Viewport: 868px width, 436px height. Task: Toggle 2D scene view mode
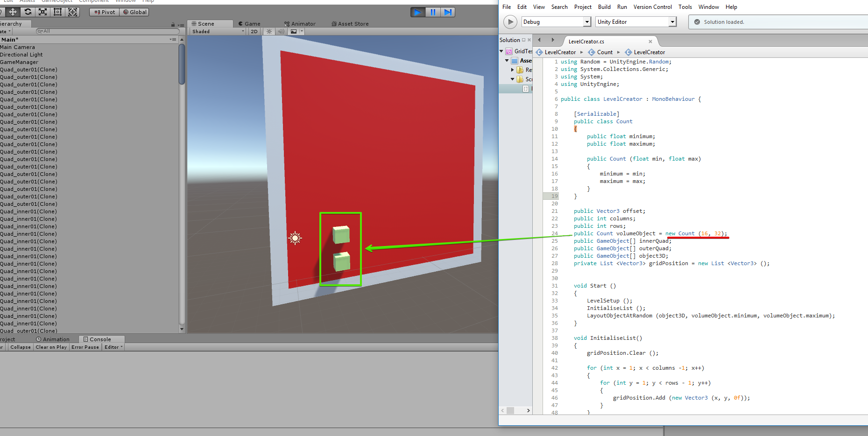point(254,32)
